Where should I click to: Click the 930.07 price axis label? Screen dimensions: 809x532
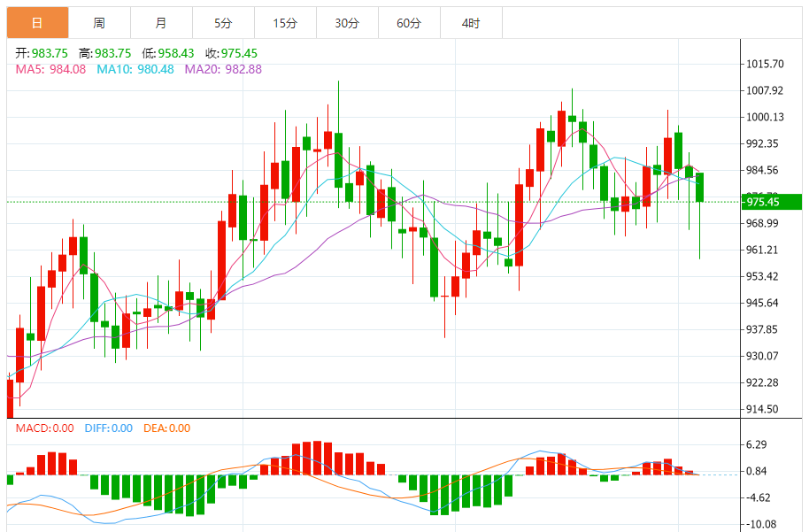(762, 356)
